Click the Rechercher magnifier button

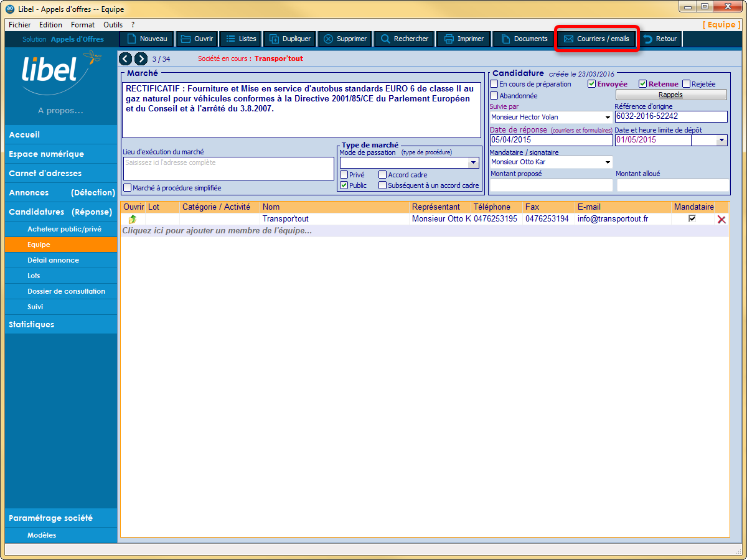coord(405,39)
